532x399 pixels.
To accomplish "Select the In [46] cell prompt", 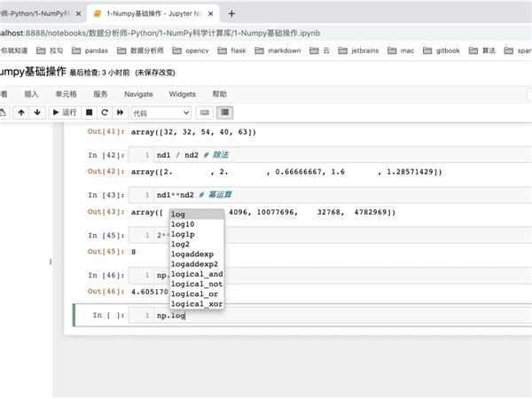I will coord(106,275).
